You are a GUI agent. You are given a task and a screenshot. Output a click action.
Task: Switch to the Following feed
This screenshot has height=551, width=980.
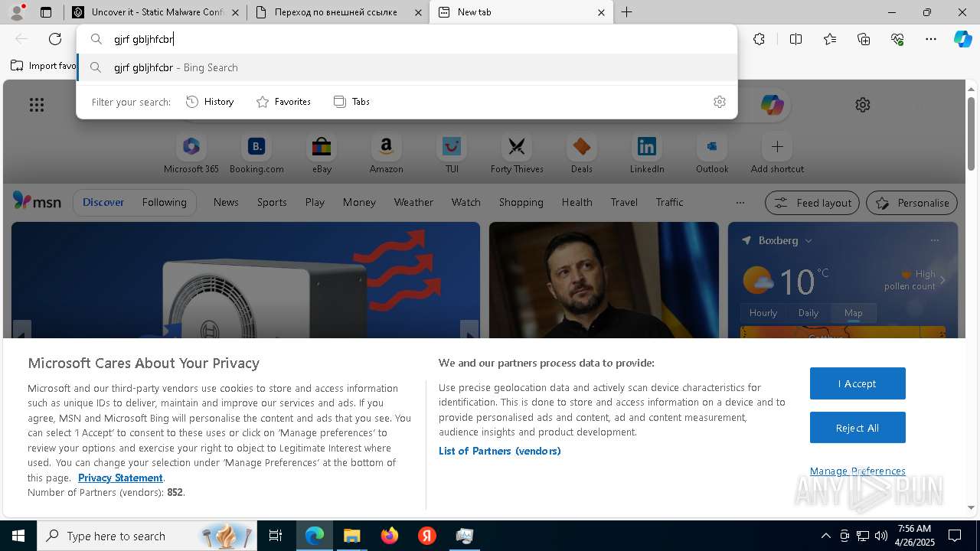pyautogui.click(x=164, y=203)
